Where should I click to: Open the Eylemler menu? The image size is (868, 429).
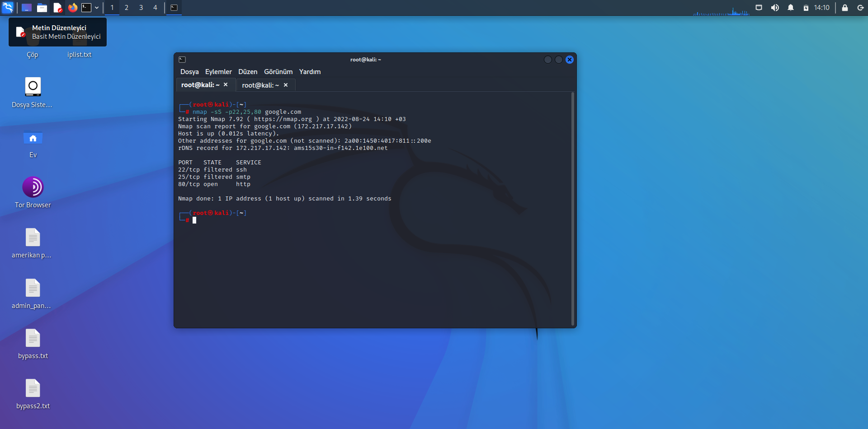218,72
